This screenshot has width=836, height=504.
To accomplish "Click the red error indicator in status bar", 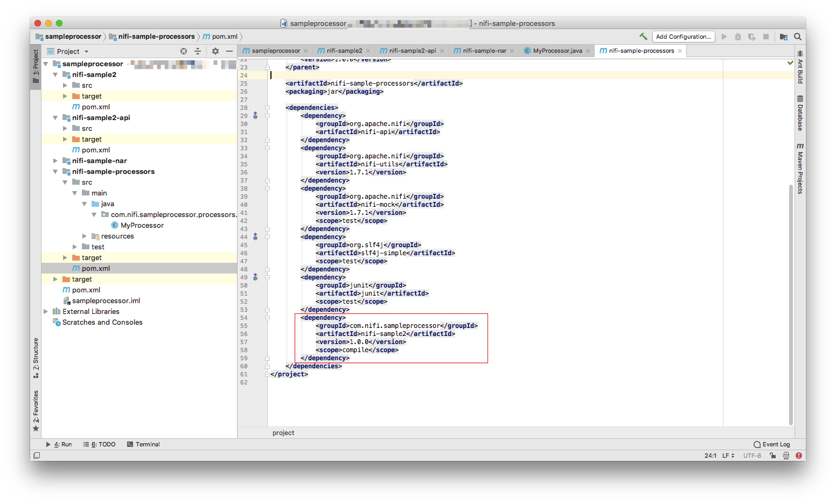I will pyautogui.click(x=798, y=456).
